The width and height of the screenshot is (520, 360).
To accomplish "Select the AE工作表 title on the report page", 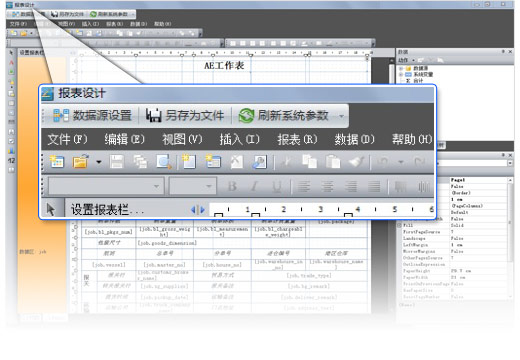I will [224, 66].
